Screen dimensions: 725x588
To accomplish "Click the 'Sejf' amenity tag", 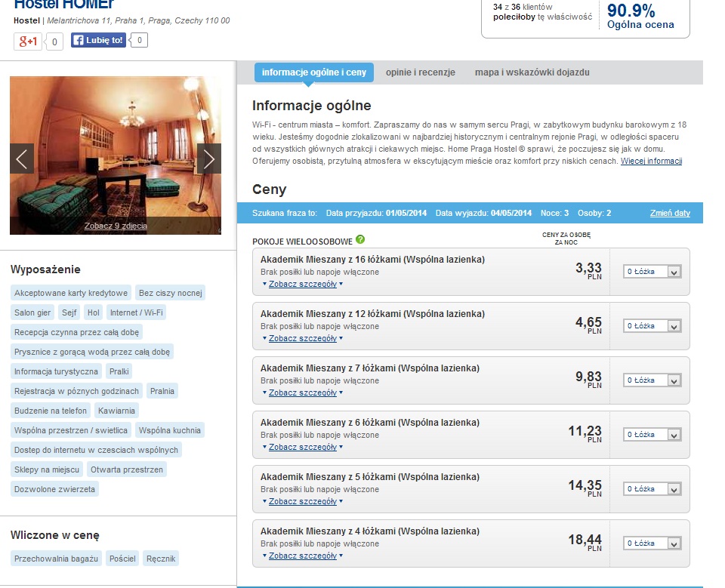I will click(x=69, y=312).
